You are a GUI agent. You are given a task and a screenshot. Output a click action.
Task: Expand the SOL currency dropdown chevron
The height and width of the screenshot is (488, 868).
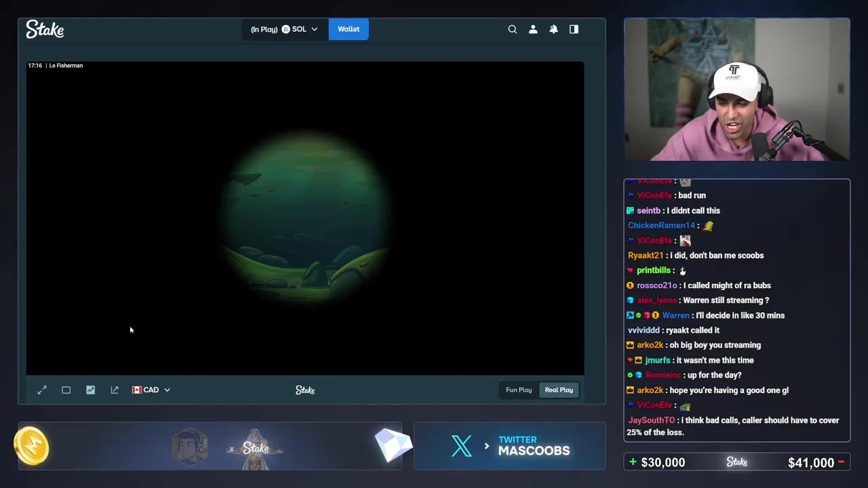(313, 29)
